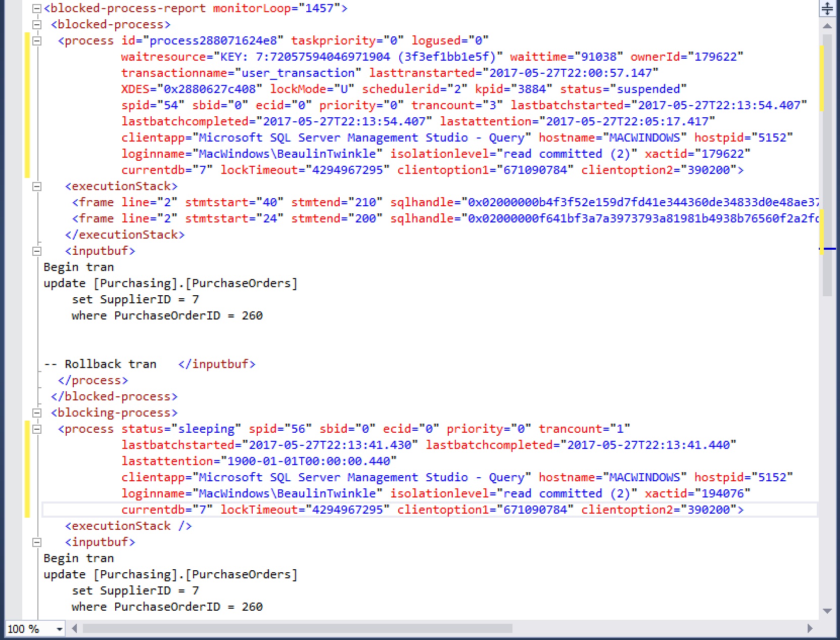Click the closing inputbuf tag

(x=217, y=364)
